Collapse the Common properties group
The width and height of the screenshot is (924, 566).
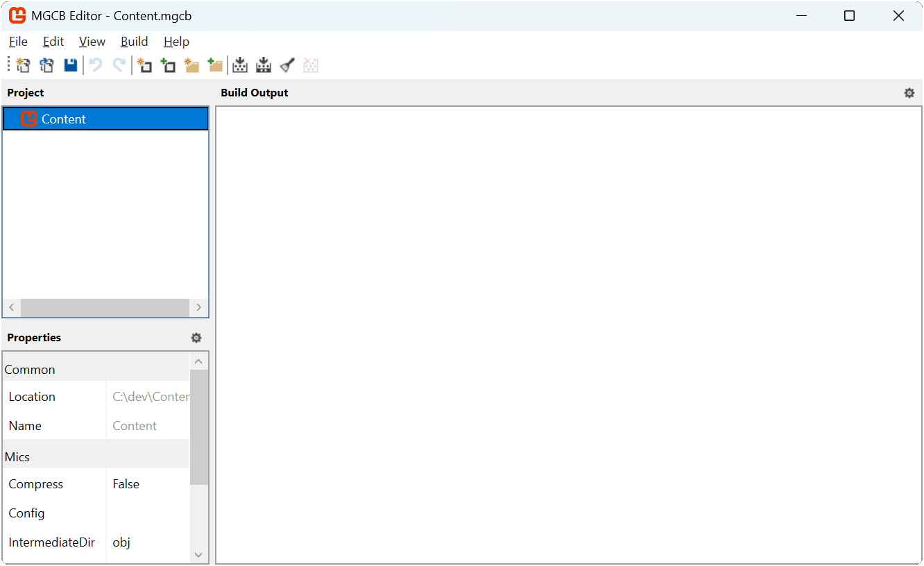pos(96,369)
